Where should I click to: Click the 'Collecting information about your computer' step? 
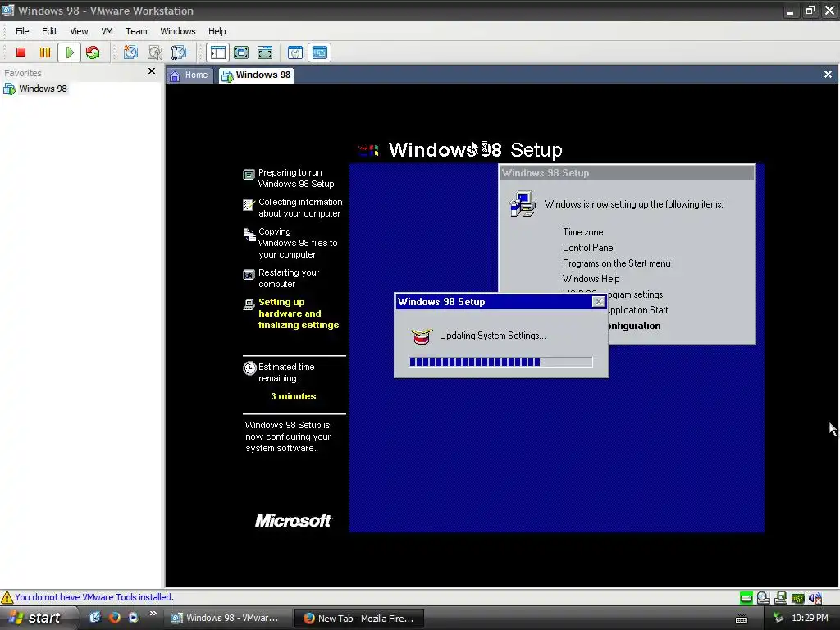(x=300, y=208)
